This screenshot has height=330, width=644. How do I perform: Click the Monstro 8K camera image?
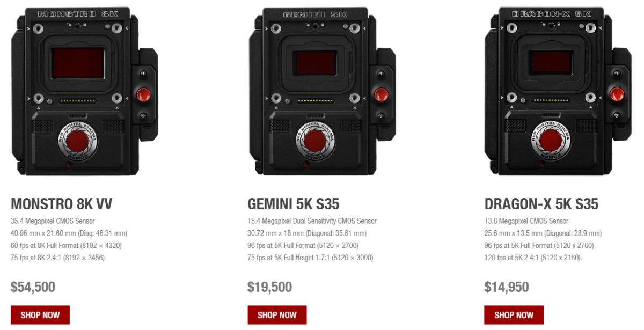pos(84,91)
